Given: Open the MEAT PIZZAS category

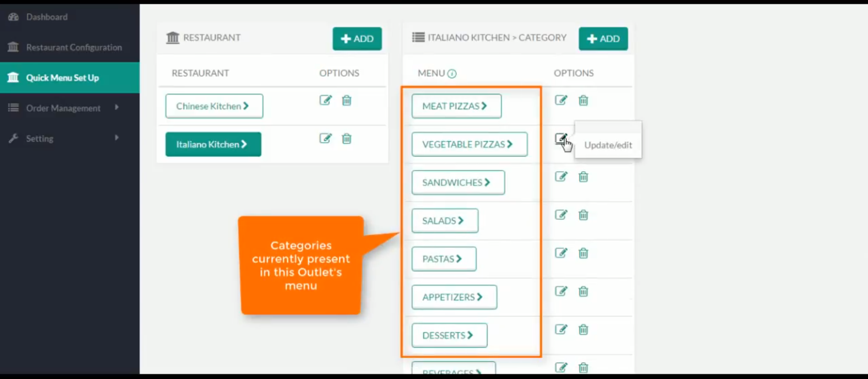Looking at the screenshot, I should point(456,106).
